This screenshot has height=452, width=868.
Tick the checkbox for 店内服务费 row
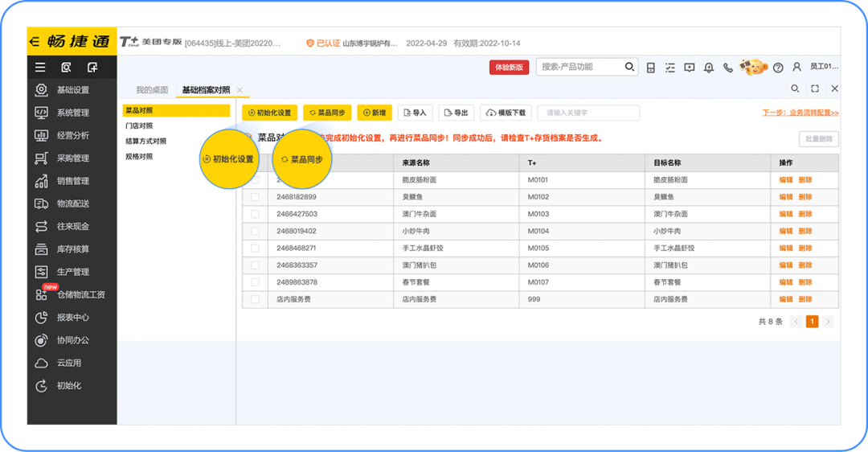coord(255,299)
